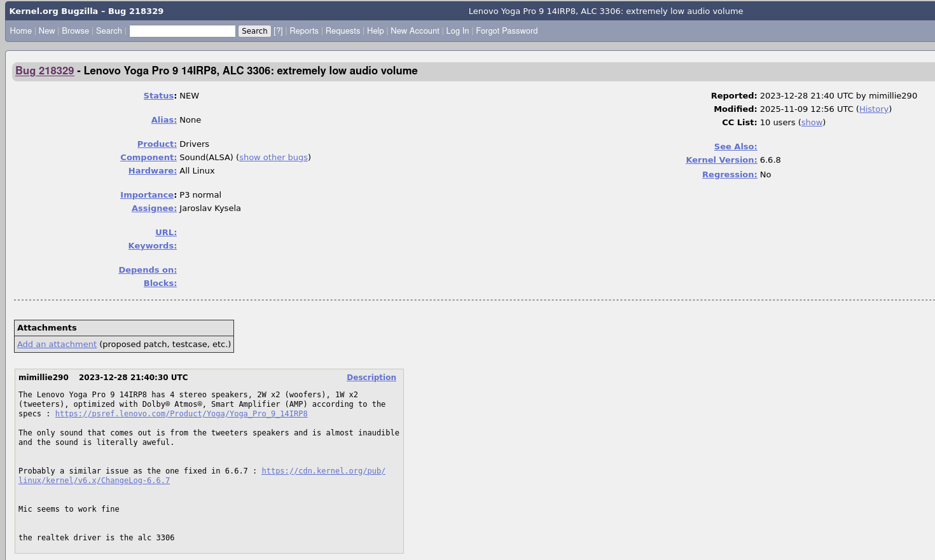The height and width of the screenshot is (560, 935).
Task: Open the Description comment link
Action: coord(371,378)
